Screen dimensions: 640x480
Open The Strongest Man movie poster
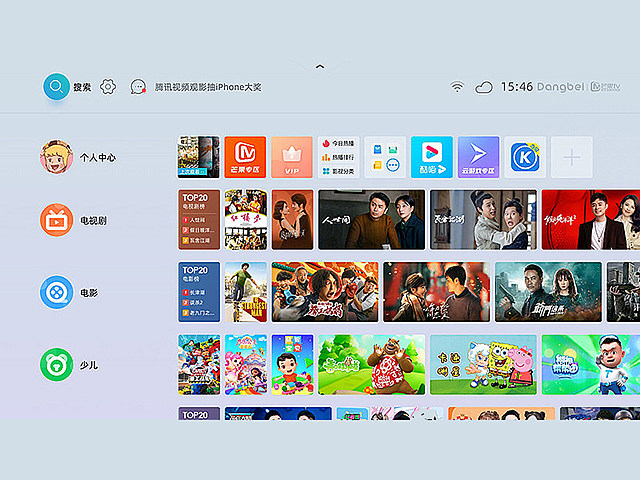coord(246,292)
